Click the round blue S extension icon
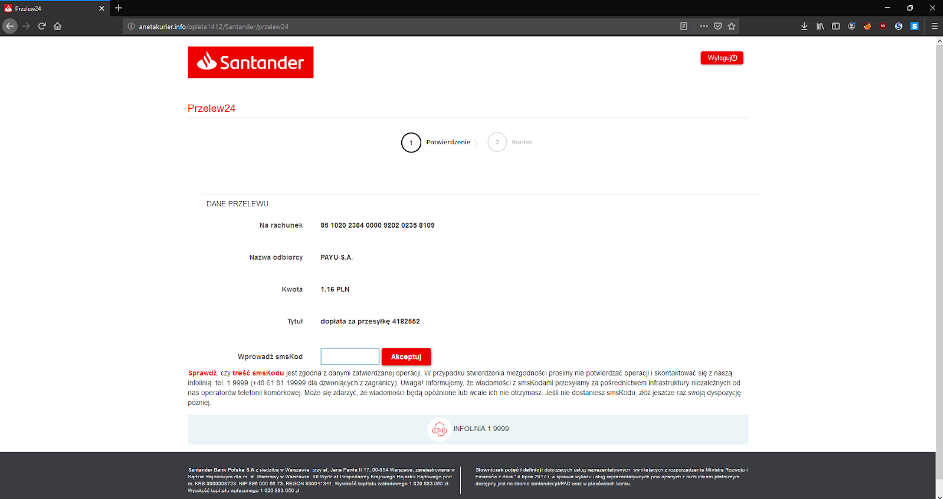 point(898,26)
